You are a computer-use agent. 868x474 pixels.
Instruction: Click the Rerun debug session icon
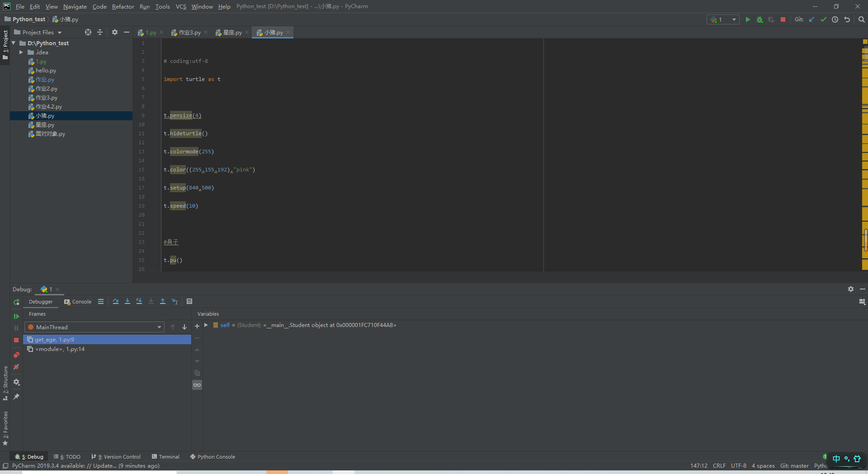pos(16,302)
